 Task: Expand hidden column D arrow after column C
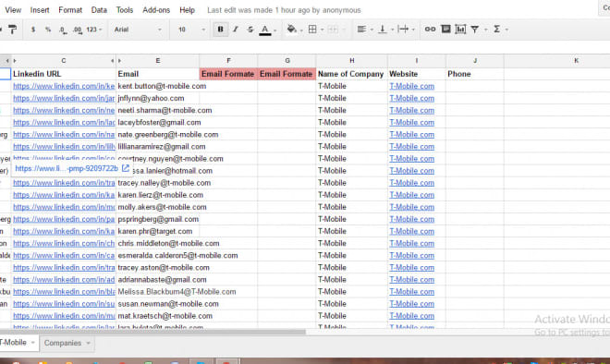[113, 61]
